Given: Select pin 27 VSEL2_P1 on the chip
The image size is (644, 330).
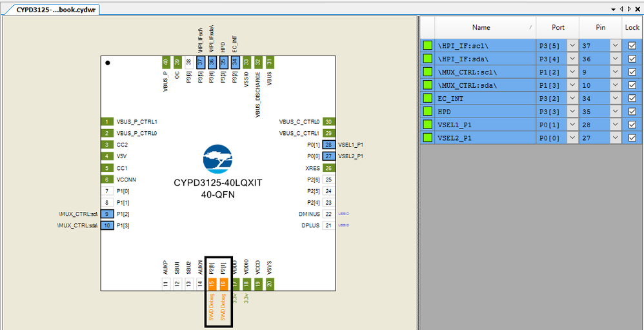Looking at the screenshot, I should pyautogui.click(x=329, y=156).
